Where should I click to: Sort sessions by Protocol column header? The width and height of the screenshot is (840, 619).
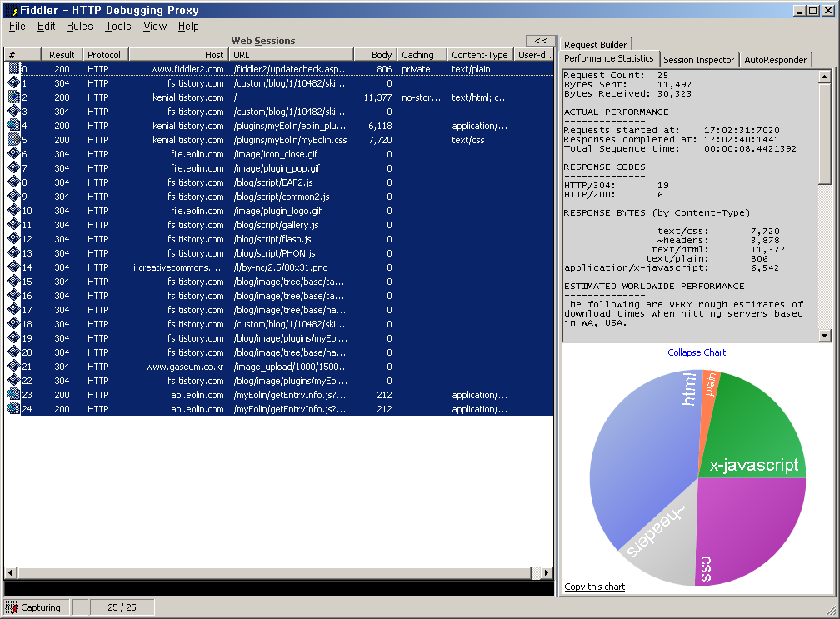point(106,55)
